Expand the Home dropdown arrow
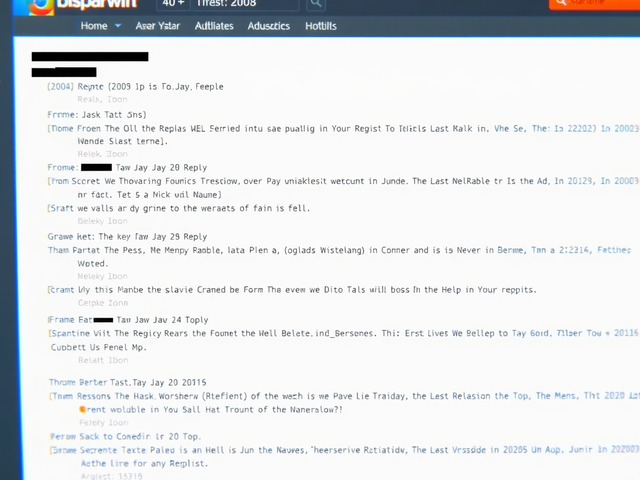The image size is (640, 480). [x=118, y=26]
